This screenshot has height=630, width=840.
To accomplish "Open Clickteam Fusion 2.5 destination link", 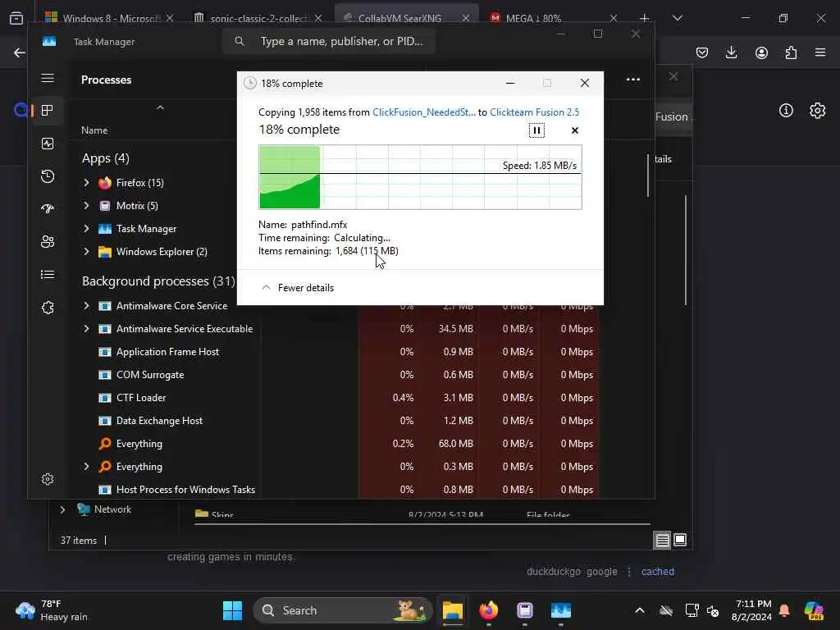I will [x=534, y=112].
